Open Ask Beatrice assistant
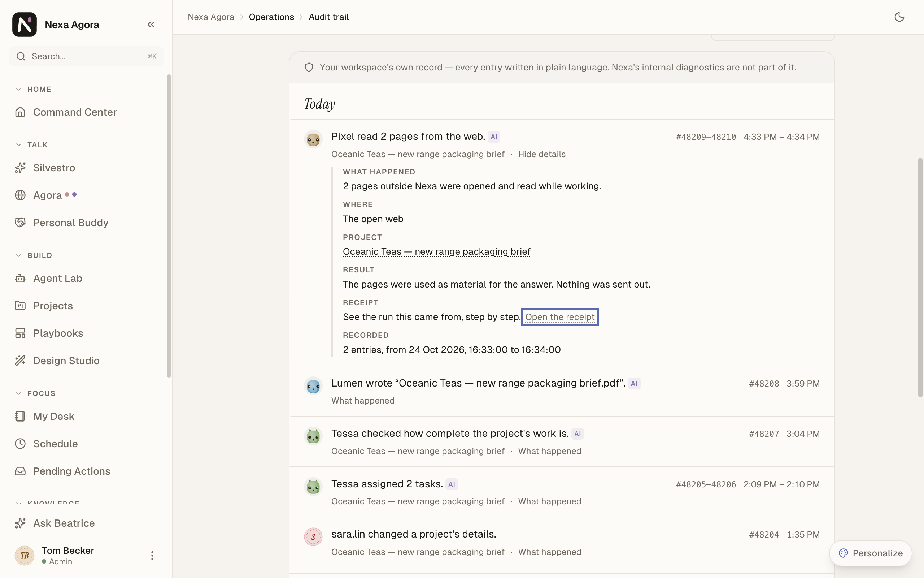This screenshot has height=578, width=924. click(64, 523)
